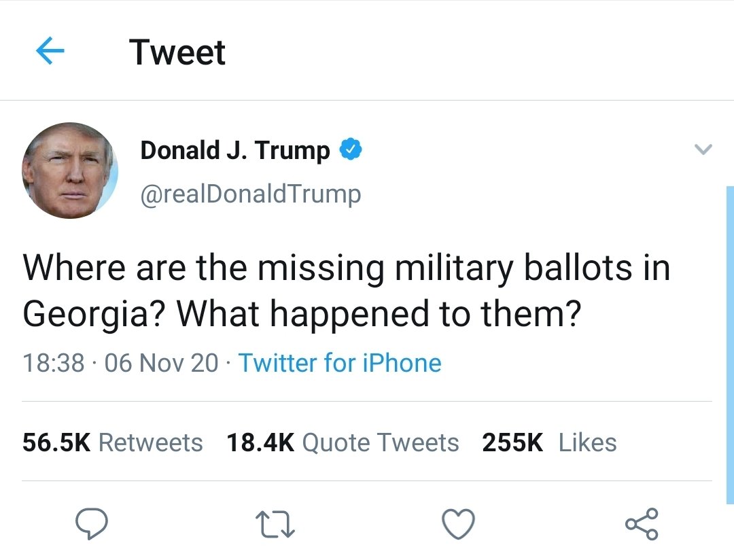This screenshot has width=734, height=560.
Task: Open the Donald J. Trump display name
Action: coord(235,151)
